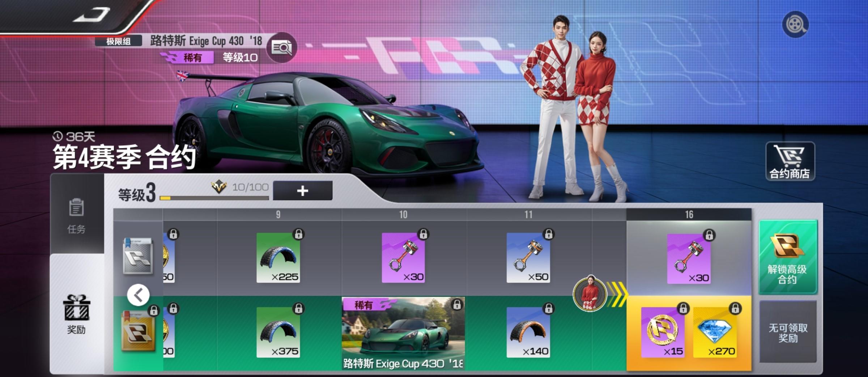Tap lock icon on x225 tire reward
The width and height of the screenshot is (868, 377).
298,234
